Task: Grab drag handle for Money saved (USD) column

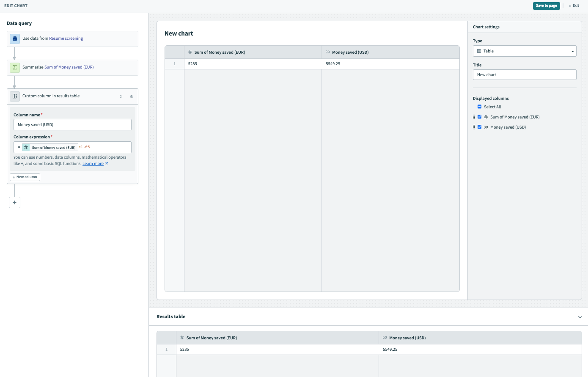Action: point(474,127)
